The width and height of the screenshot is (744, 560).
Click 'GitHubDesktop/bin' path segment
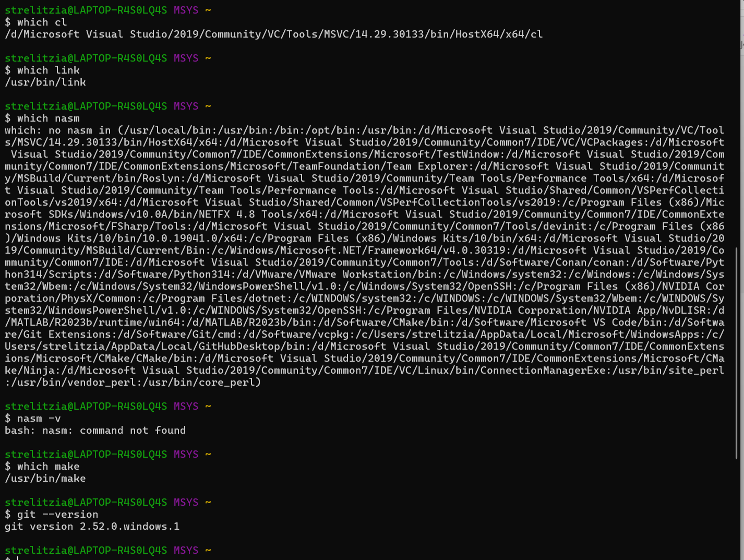252,346
